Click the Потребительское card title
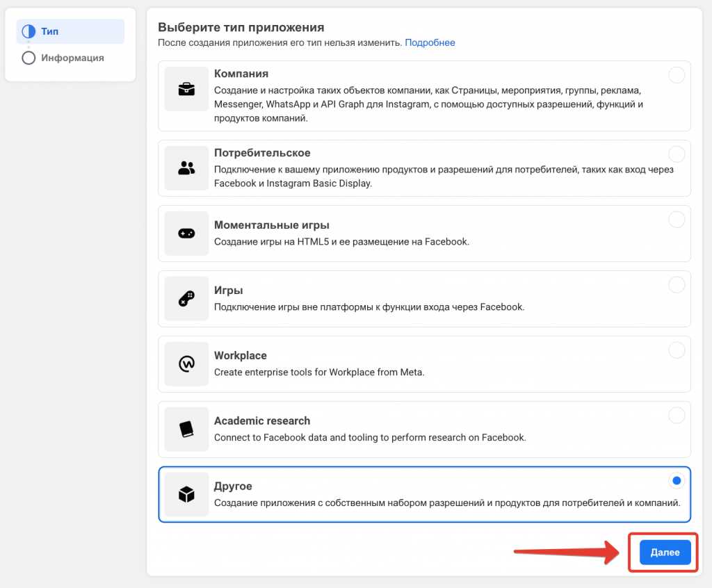The image size is (712, 588). (x=262, y=153)
